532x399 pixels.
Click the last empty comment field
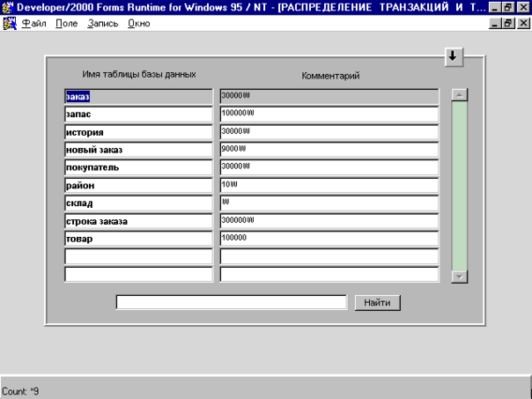(329, 275)
